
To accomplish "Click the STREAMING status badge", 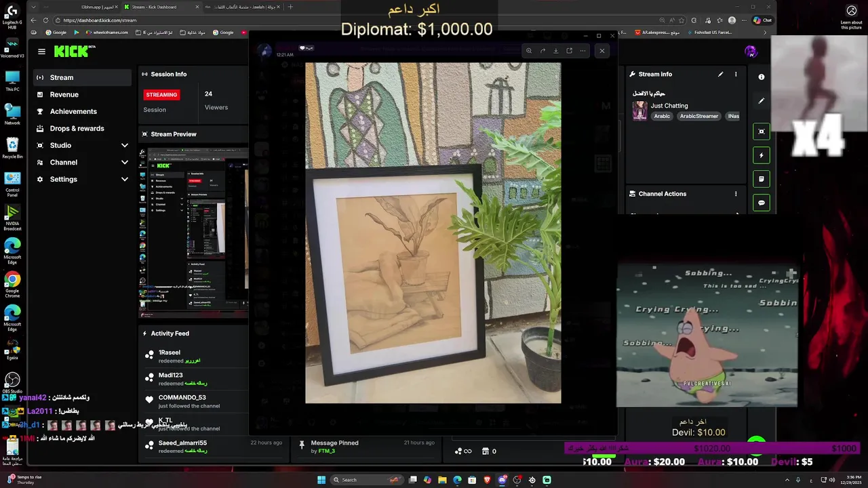I will [x=161, y=95].
